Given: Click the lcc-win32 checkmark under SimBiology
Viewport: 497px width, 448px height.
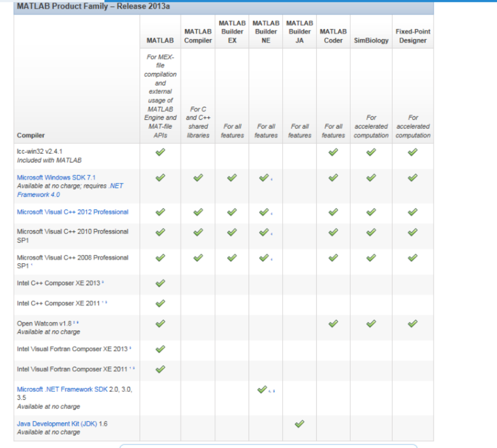Looking at the screenshot, I should [x=371, y=152].
